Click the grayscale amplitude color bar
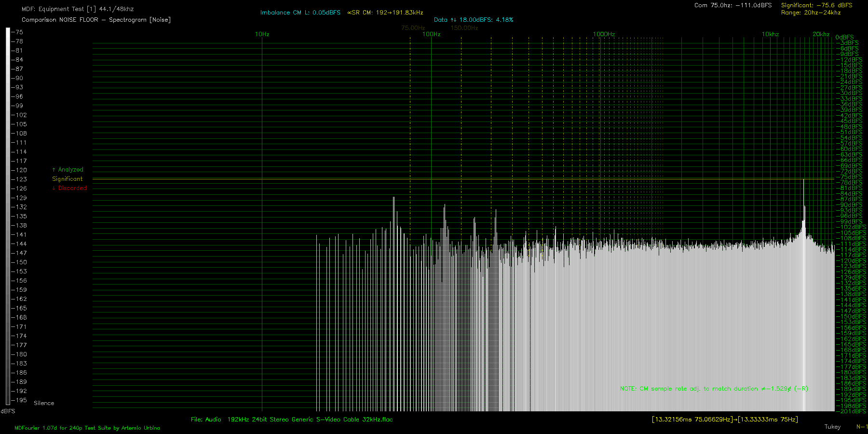 click(8, 216)
